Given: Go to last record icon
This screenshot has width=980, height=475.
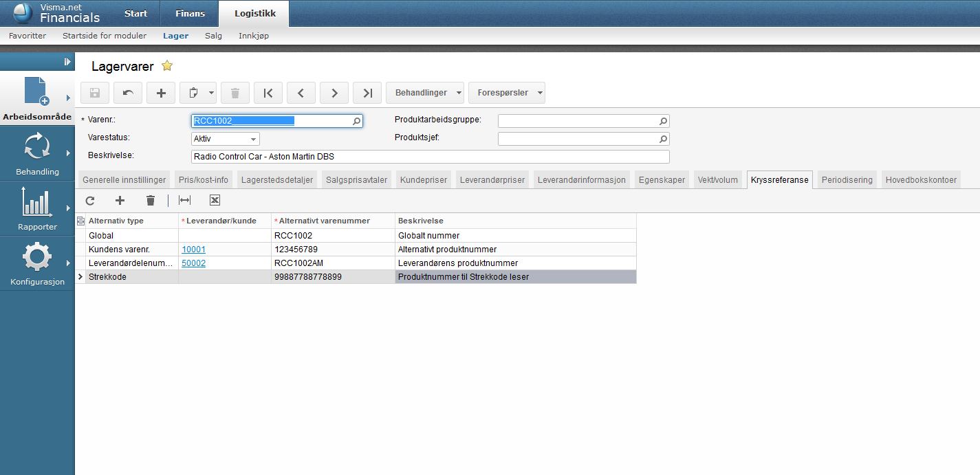Looking at the screenshot, I should point(367,93).
